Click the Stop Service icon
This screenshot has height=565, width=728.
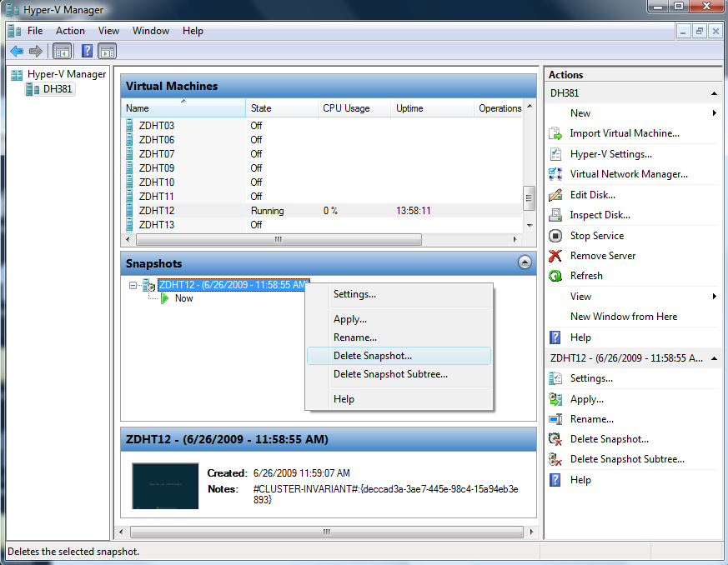[556, 236]
